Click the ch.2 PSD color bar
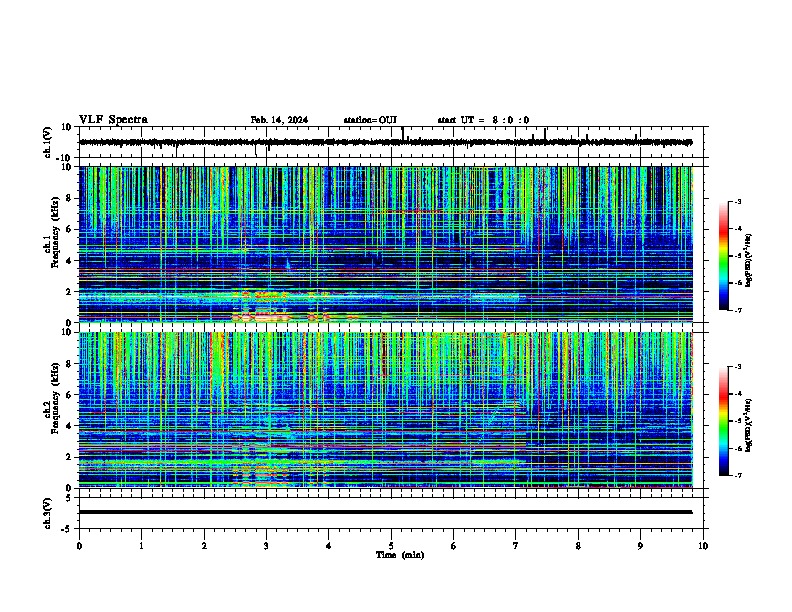This screenshot has height=612, width=792. pyautogui.click(x=723, y=421)
